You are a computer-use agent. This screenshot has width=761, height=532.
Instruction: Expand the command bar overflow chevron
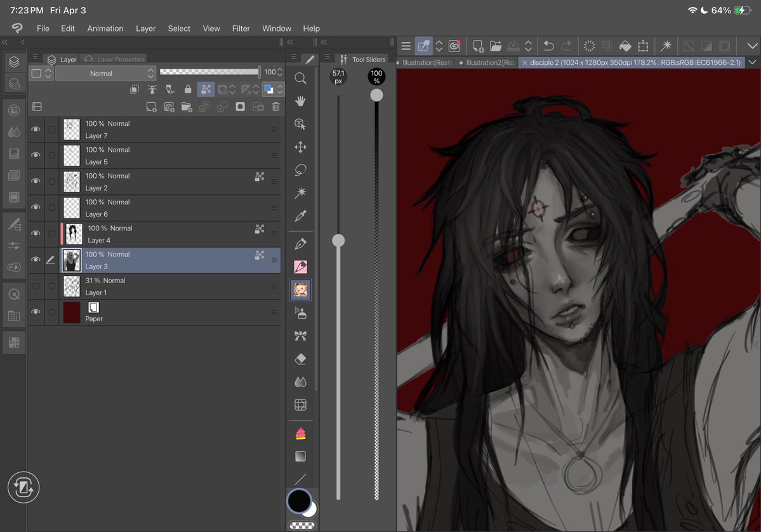pyautogui.click(x=752, y=46)
